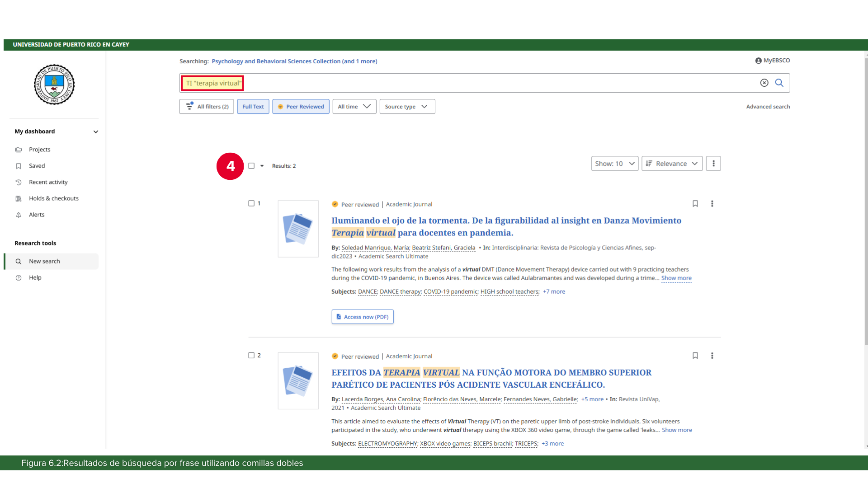Click Access now (PDF) button

(362, 317)
